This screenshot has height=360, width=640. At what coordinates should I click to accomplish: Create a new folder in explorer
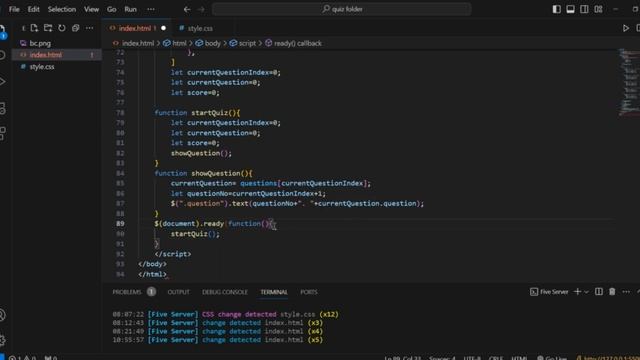point(48,28)
